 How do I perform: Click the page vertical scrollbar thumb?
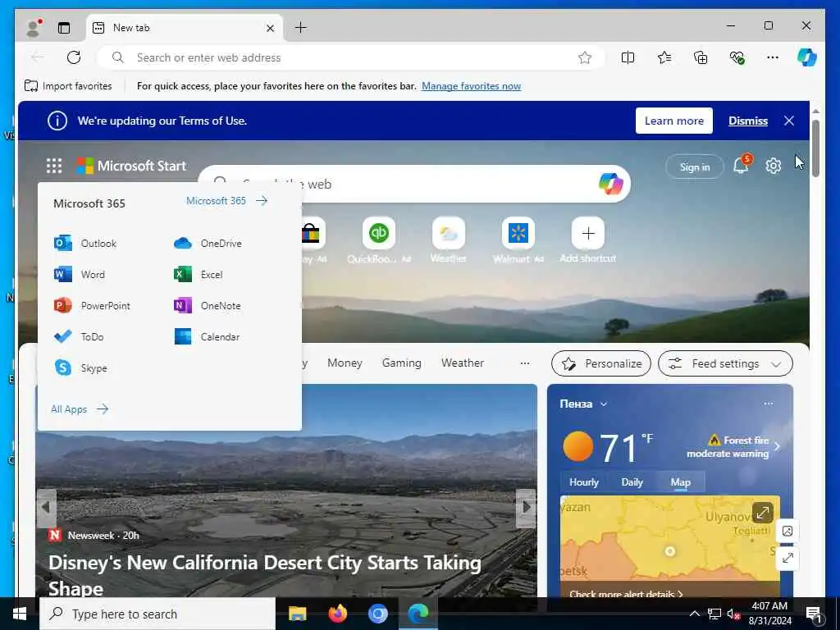pyautogui.click(x=815, y=148)
